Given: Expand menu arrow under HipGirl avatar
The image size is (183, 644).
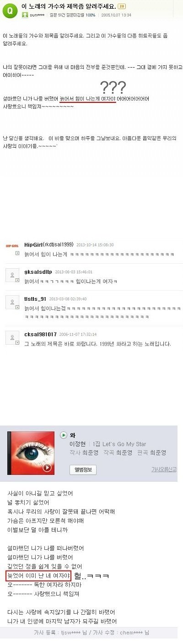Looking at the screenshot, I should click(17, 254).
